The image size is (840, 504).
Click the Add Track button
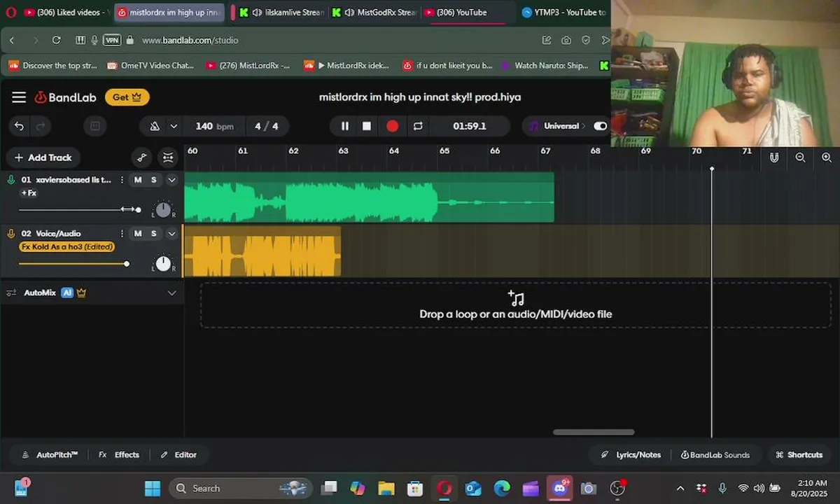43,157
